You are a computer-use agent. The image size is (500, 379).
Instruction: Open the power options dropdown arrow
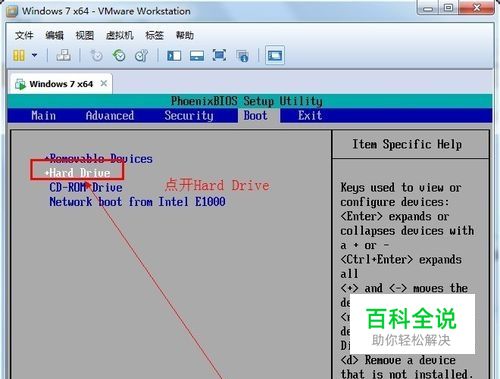[x=34, y=55]
